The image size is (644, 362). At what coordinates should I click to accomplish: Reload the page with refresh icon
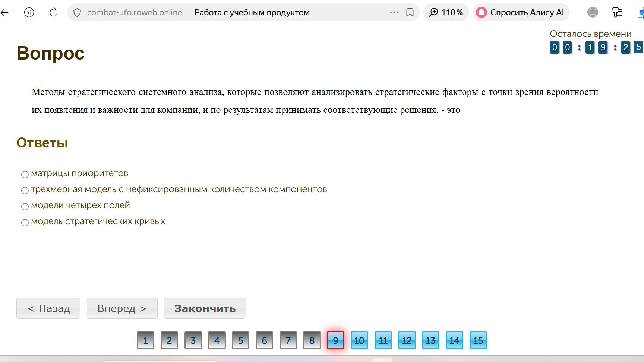pyautogui.click(x=54, y=12)
